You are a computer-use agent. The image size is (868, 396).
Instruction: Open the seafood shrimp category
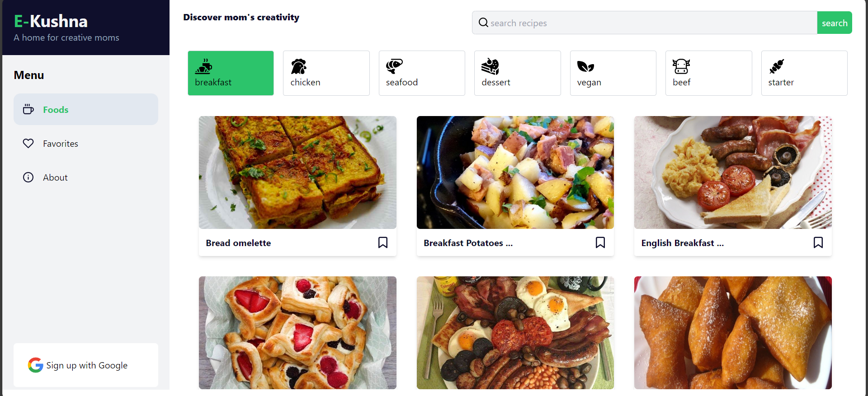(x=394, y=66)
